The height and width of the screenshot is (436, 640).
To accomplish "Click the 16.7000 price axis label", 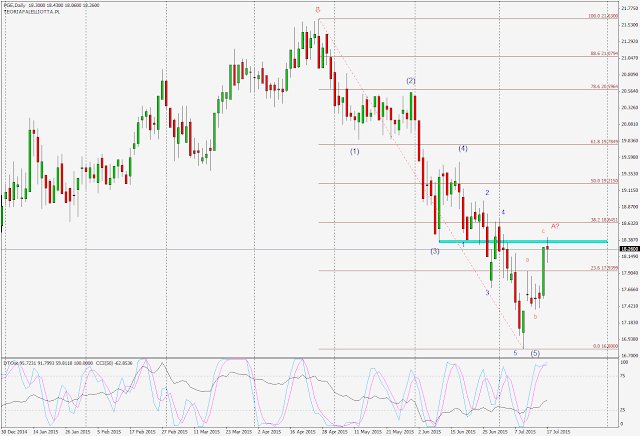I will click(629, 356).
